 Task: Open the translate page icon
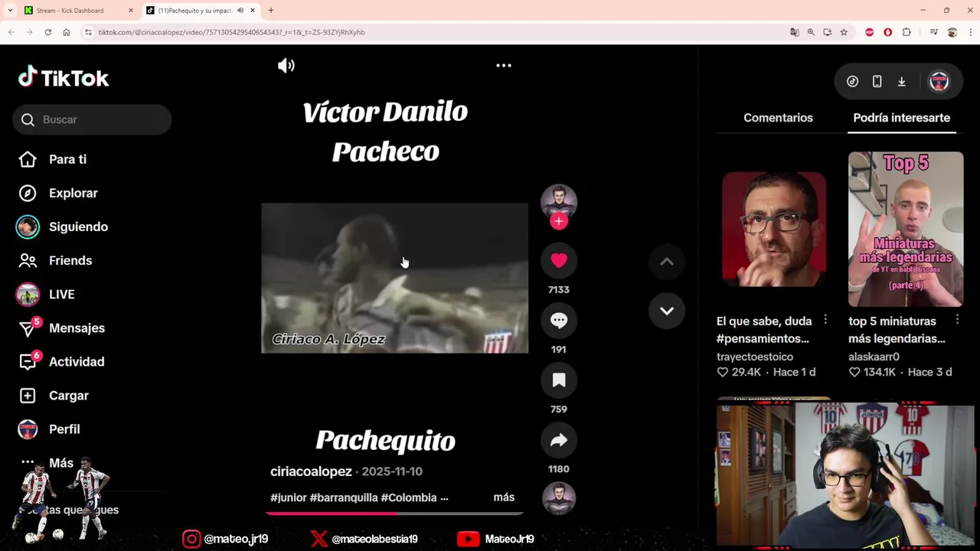tap(794, 32)
